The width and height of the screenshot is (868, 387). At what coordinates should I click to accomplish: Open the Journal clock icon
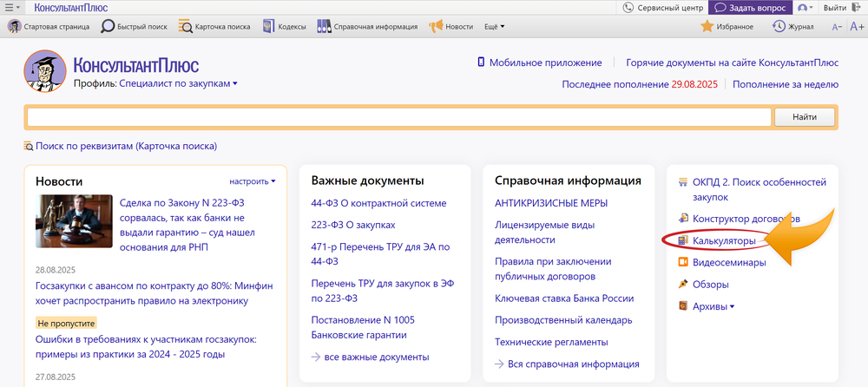pyautogui.click(x=779, y=26)
